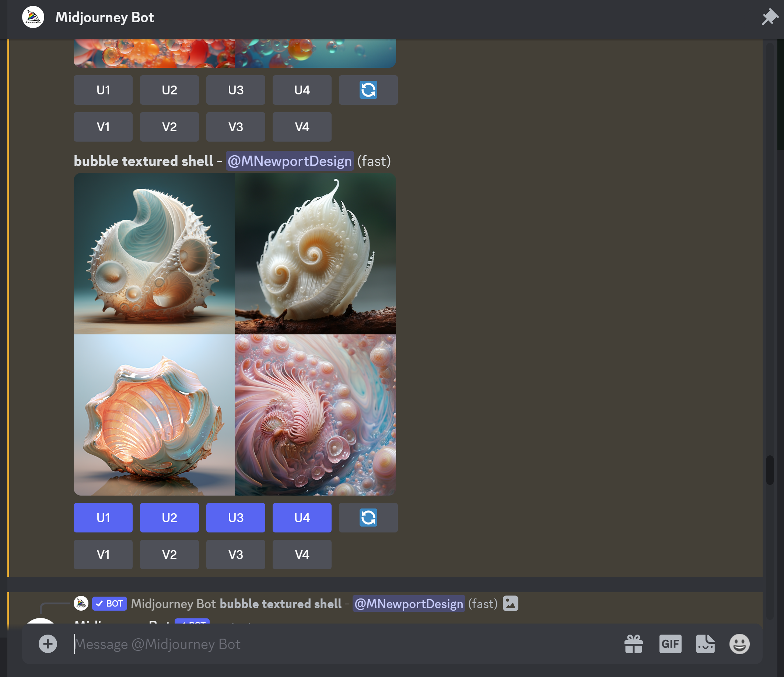Open the sticker picker
784x677 pixels.
(705, 644)
